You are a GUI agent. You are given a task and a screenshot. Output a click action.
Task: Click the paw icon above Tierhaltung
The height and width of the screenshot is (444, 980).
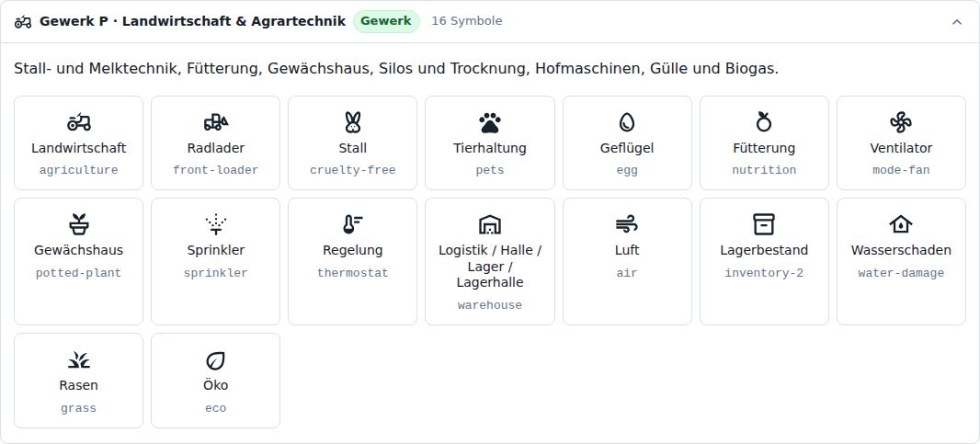[x=490, y=122]
